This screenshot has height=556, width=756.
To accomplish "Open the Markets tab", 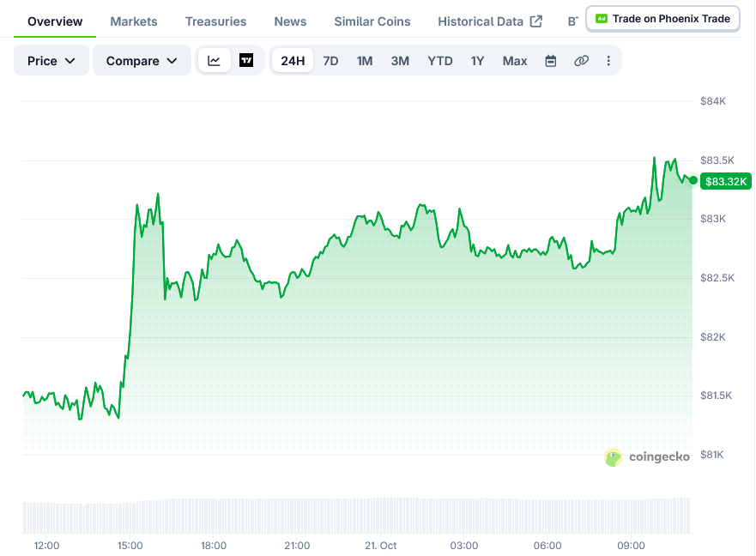I will [x=134, y=21].
